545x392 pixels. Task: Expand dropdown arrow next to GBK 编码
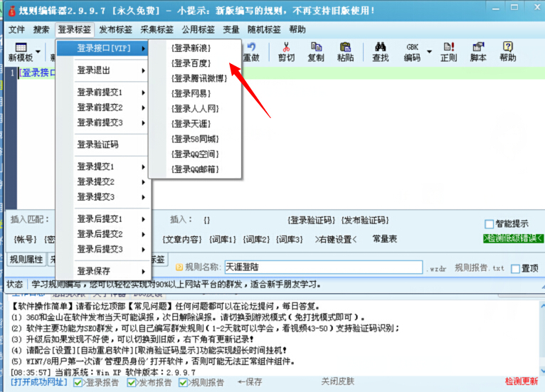tap(429, 52)
